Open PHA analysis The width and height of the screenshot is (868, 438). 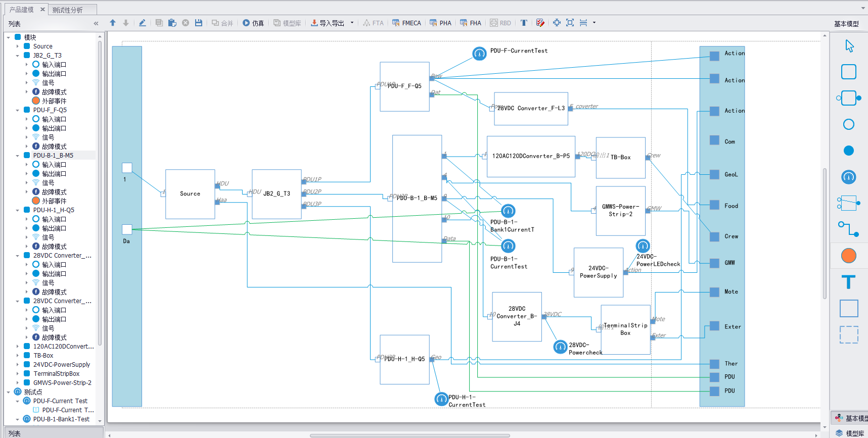[x=441, y=23]
